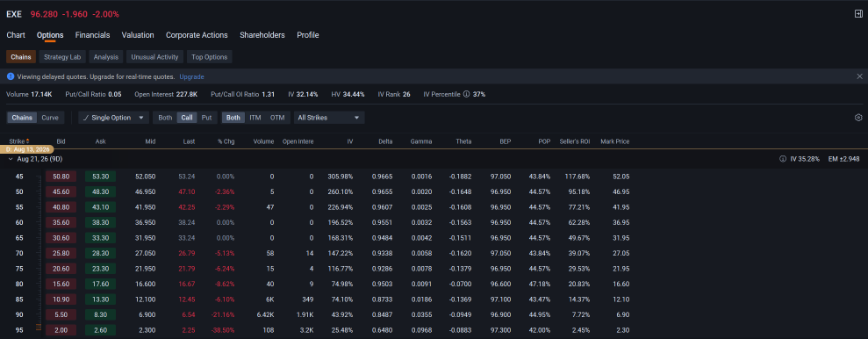This screenshot has height=339, width=868.
Task: Select the Chains sub-tab button
Action: tap(21, 57)
